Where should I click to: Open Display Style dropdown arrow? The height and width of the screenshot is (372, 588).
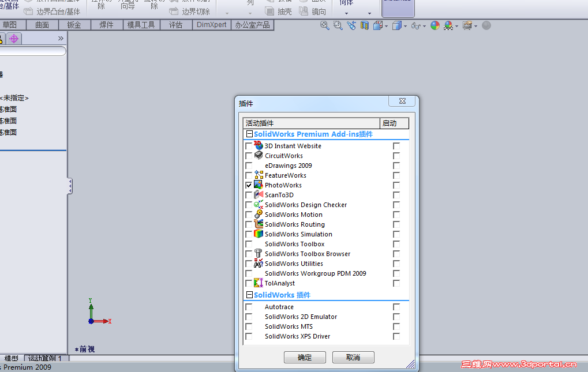(406, 26)
